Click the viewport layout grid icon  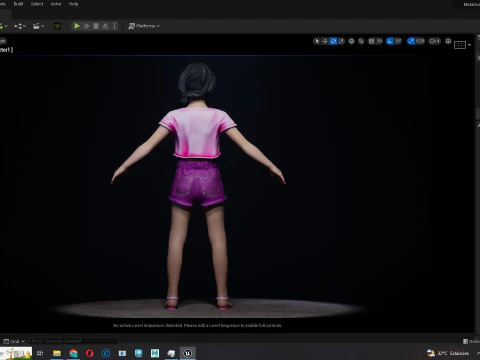[460, 45]
